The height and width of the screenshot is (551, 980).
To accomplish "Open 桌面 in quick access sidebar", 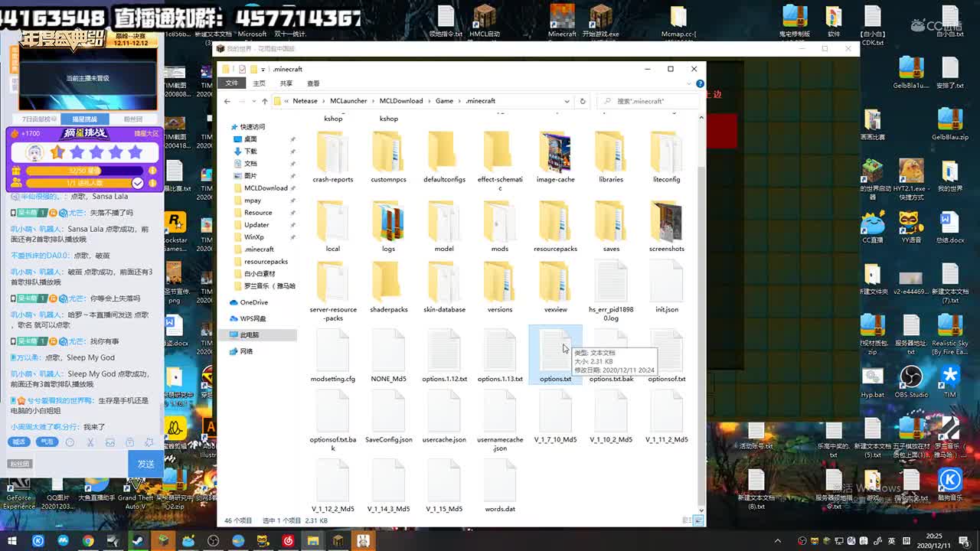I will [x=250, y=139].
